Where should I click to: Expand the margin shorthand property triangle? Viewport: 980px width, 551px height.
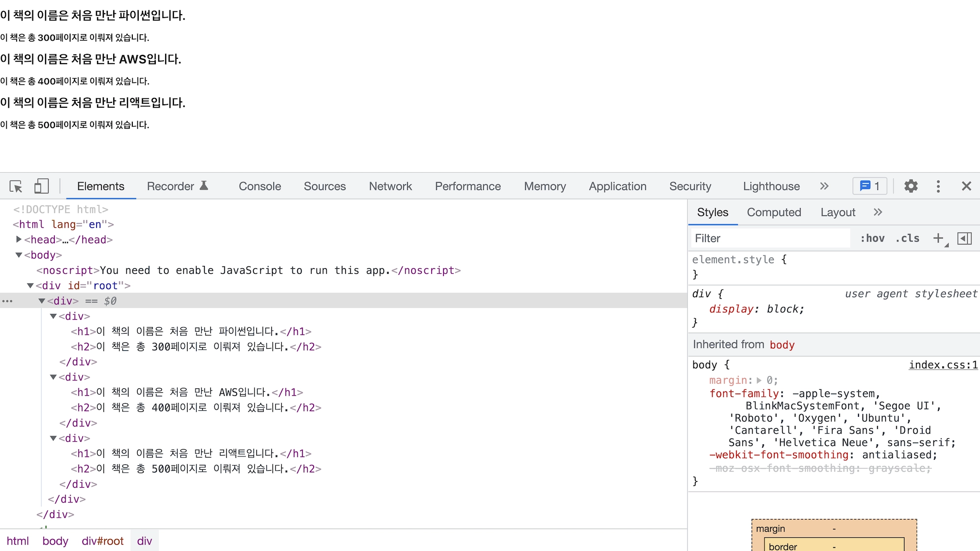click(x=759, y=380)
